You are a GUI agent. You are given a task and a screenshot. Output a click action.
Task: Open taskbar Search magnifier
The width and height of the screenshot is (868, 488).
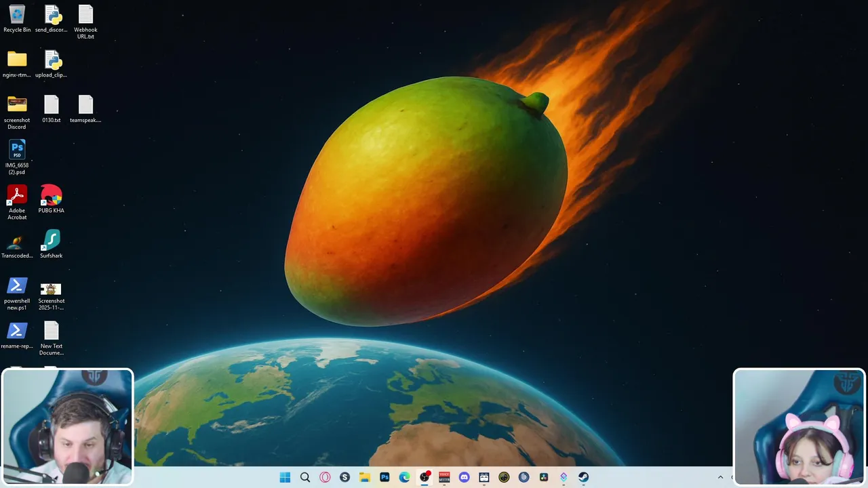(305, 477)
